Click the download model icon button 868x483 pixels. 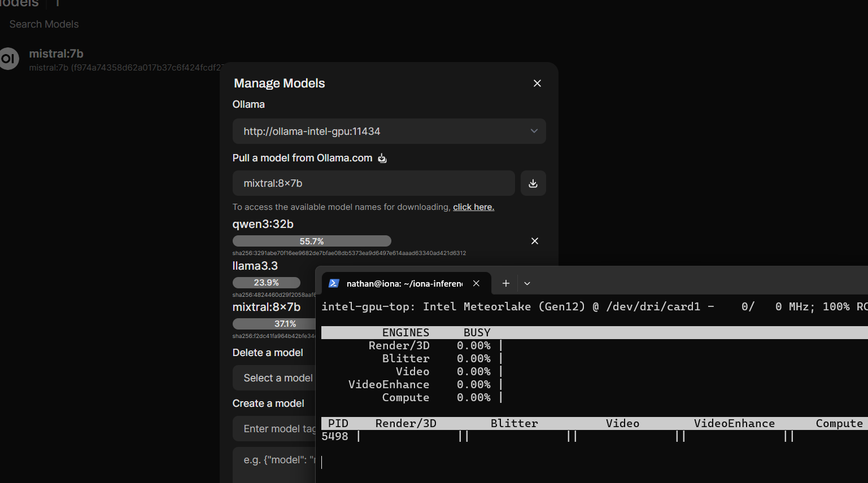pyautogui.click(x=533, y=183)
